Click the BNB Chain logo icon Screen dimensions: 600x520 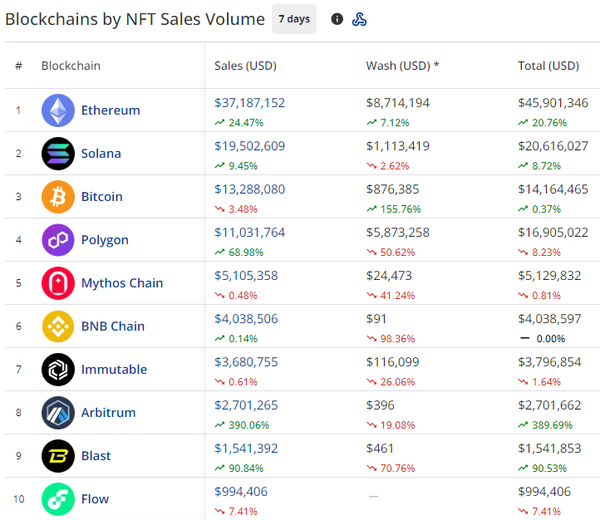57,326
